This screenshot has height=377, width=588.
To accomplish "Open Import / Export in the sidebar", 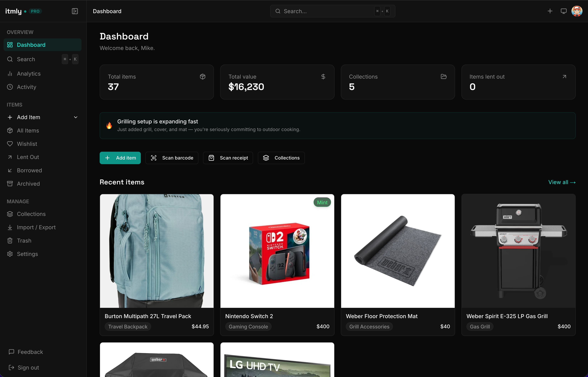I will [x=36, y=227].
